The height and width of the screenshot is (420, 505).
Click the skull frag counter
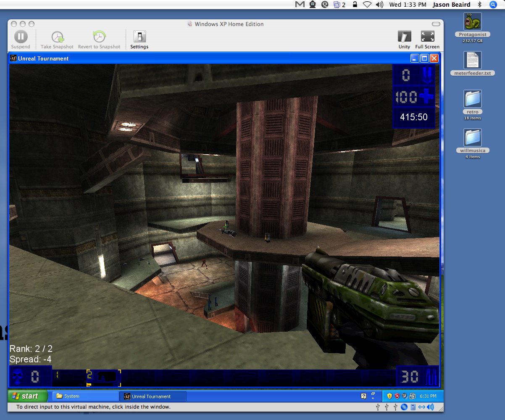pyautogui.click(x=30, y=376)
